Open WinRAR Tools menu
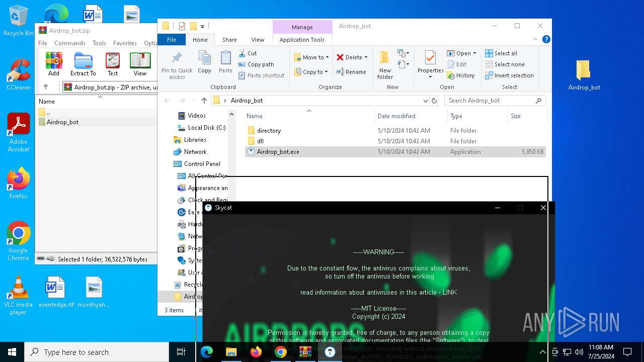Viewport: 644px width, 362px height. click(99, 43)
